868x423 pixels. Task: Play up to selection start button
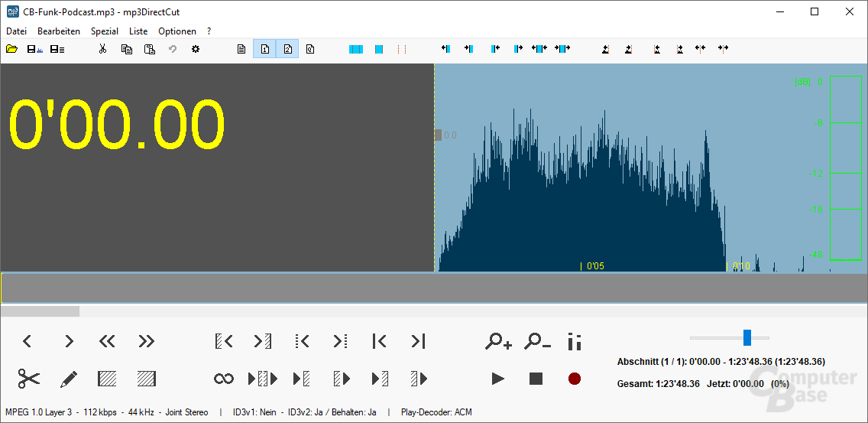302,379
